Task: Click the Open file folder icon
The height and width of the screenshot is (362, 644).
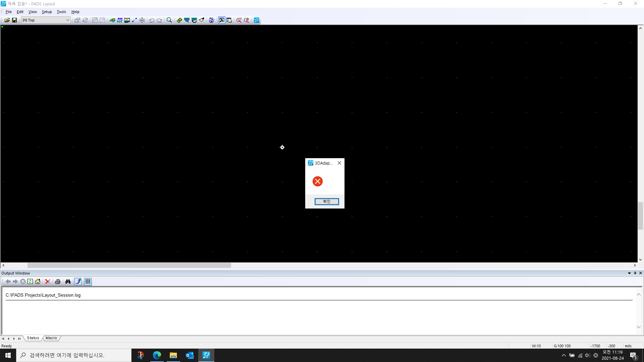Action: click(7, 20)
